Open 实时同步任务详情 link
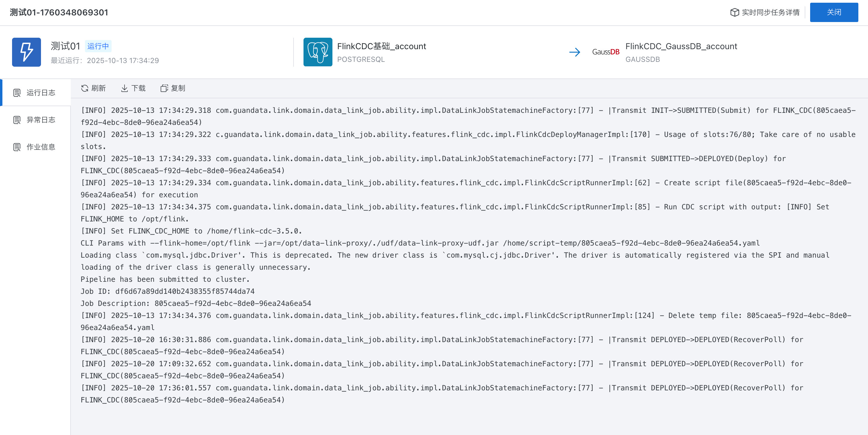This screenshot has height=435, width=868. click(x=770, y=12)
